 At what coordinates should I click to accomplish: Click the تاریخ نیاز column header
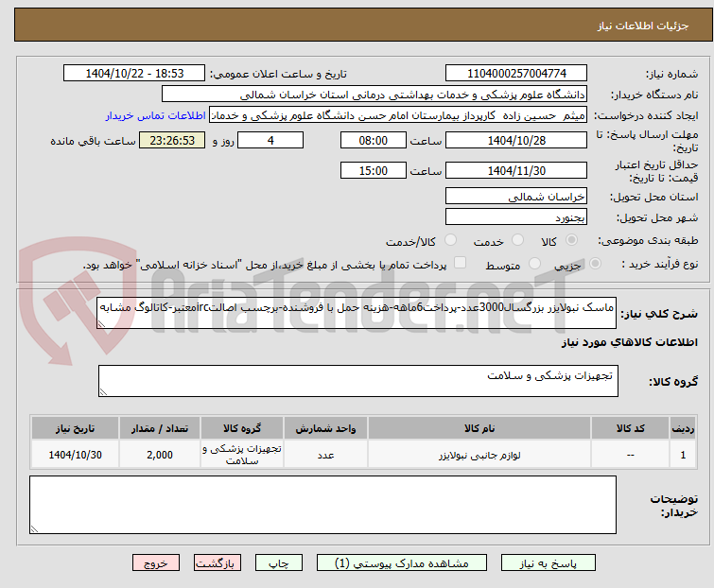coord(75,428)
